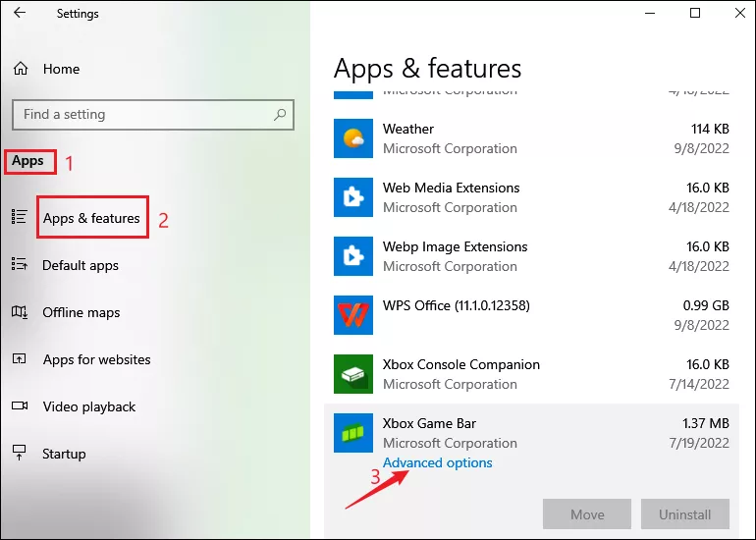Click the 7/14/2022 date of Xbox Console Companion
The image size is (756, 540).
(x=699, y=384)
